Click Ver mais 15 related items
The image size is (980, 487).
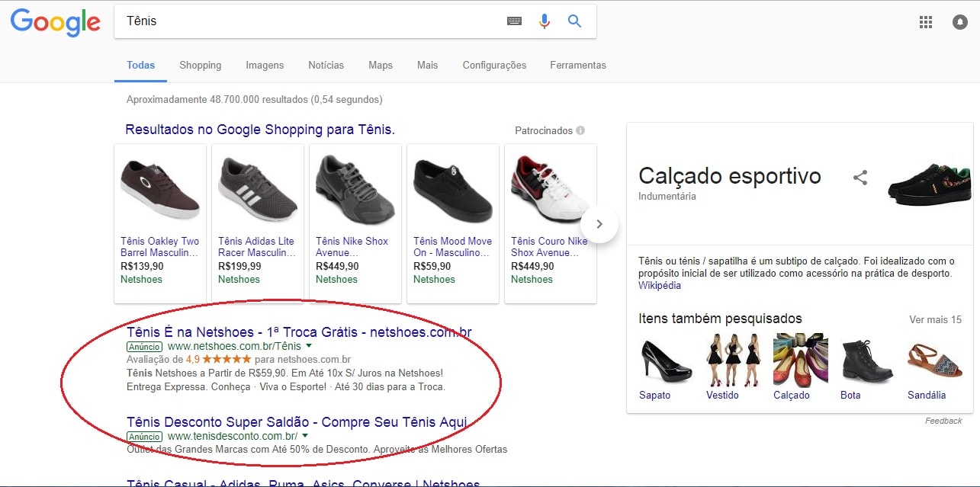click(936, 319)
